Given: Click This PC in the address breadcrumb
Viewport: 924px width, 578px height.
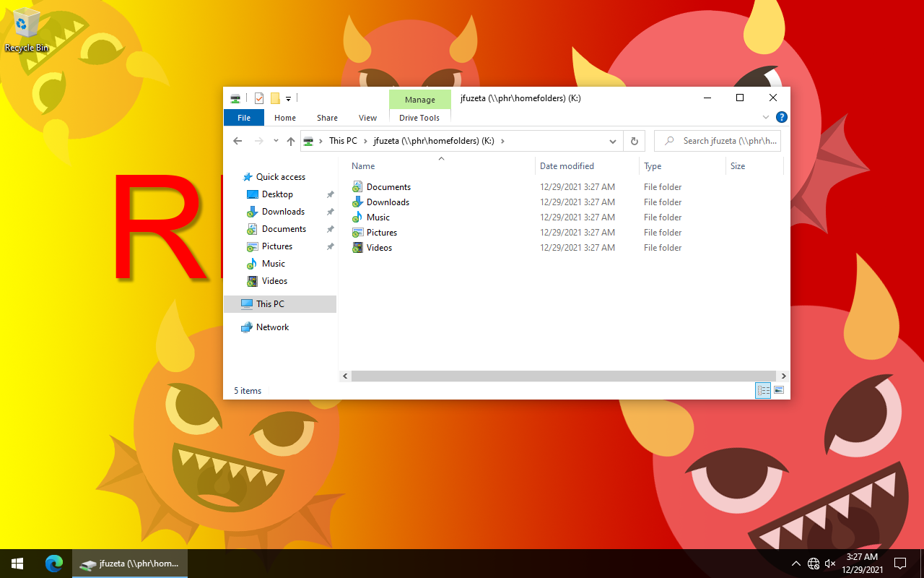Looking at the screenshot, I should 343,141.
